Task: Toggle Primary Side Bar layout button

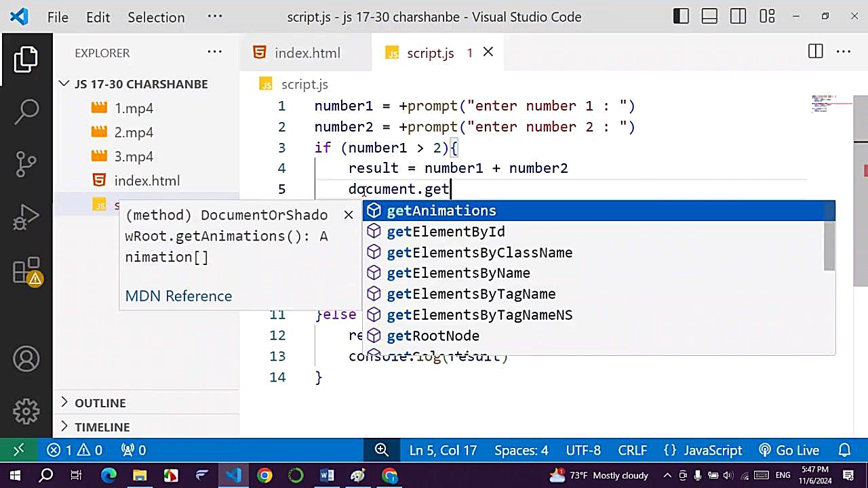Action: pos(681,17)
